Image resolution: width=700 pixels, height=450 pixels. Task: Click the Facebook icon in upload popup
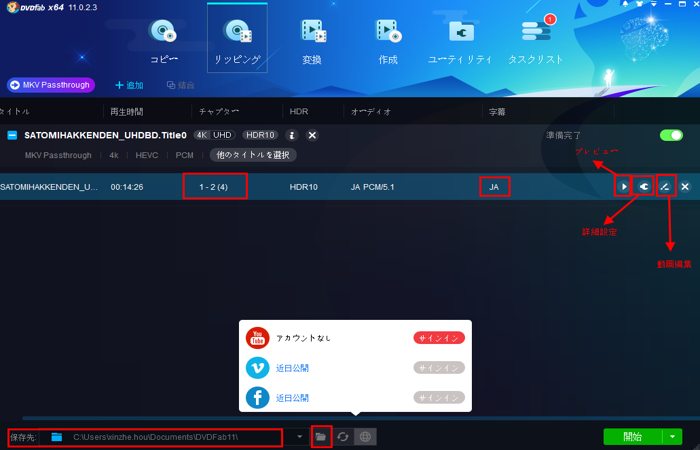(x=258, y=398)
